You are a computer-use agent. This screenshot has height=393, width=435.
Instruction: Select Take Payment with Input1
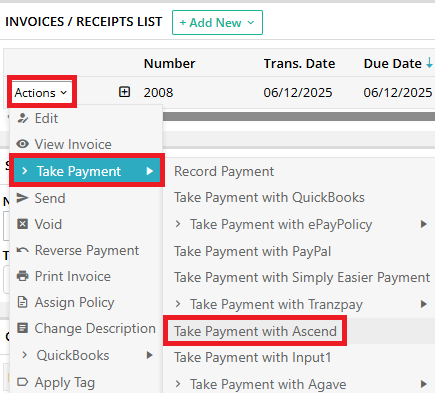point(299,357)
